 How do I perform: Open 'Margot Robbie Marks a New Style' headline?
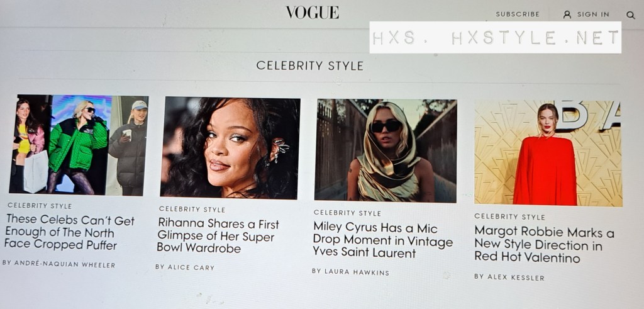544,245
